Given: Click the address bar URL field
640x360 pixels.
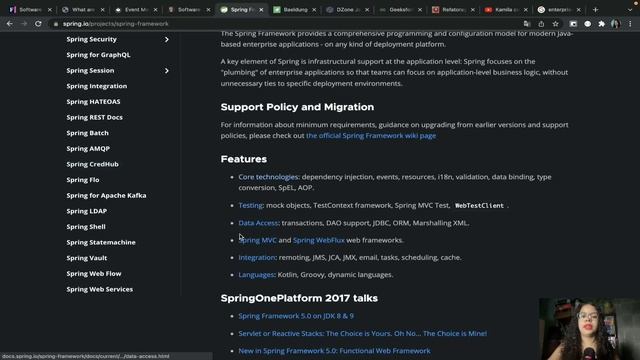Looking at the screenshot, I should pos(286,24).
